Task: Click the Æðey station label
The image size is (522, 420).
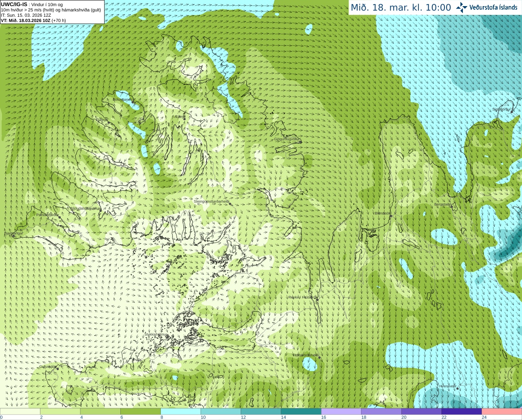Action: (180, 117)
